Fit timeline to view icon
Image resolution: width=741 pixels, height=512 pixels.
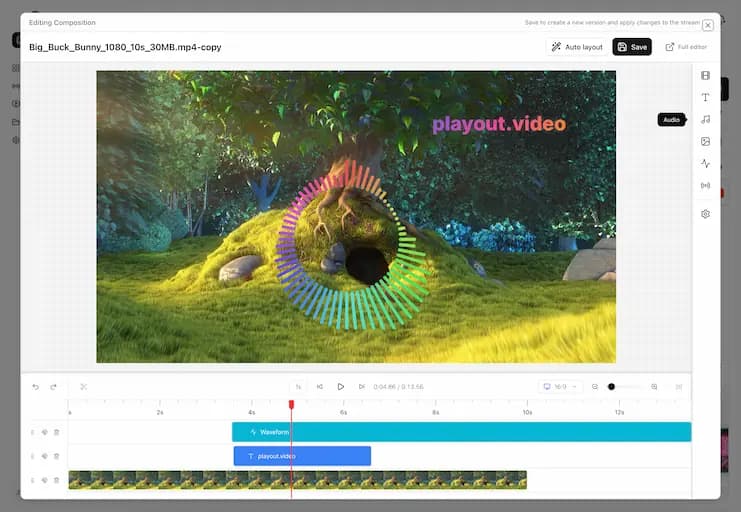click(679, 387)
